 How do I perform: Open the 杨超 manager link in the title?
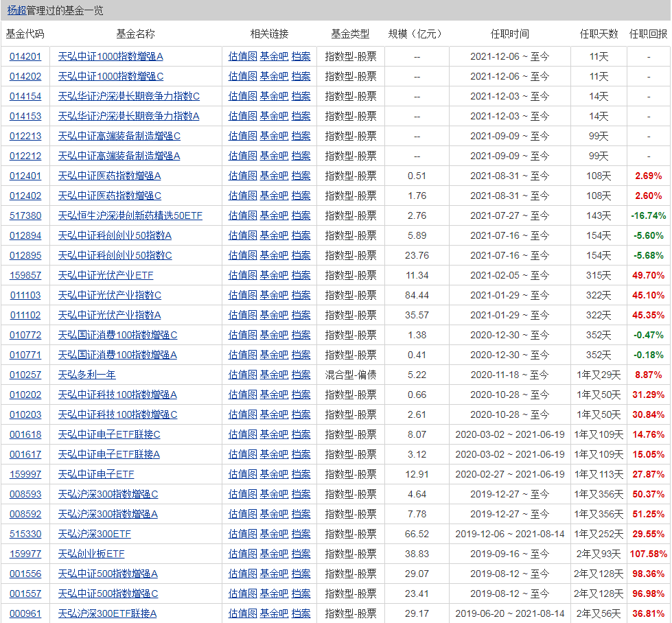coord(16,10)
